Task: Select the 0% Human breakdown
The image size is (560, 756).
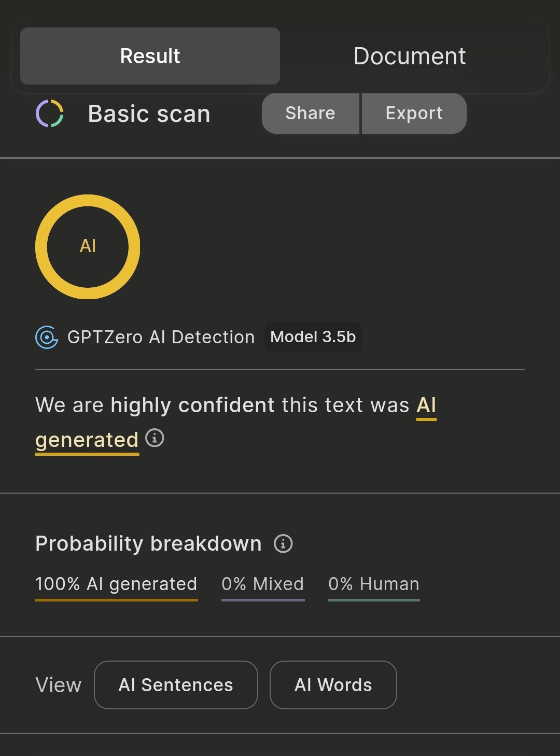Action: pyautogui.click(x=374, y=584)
